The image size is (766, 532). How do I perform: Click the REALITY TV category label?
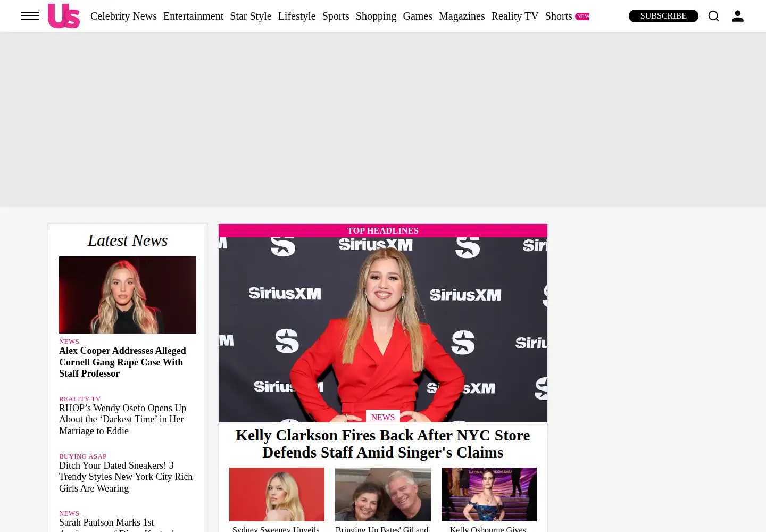click(80, 398)
